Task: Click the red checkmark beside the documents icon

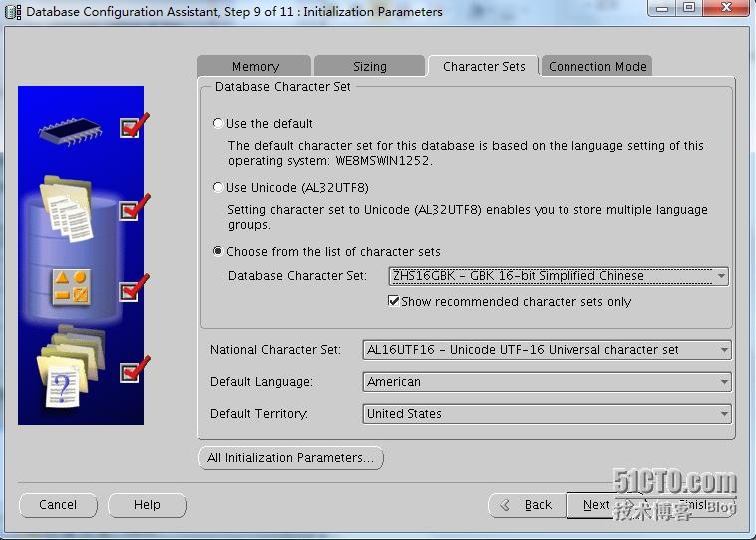Action: click(x=134, y=208)
